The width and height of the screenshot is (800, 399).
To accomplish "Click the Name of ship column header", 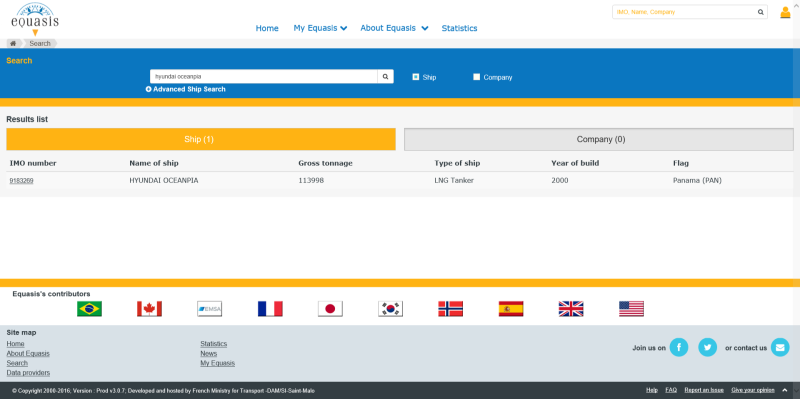I will 154,163.
